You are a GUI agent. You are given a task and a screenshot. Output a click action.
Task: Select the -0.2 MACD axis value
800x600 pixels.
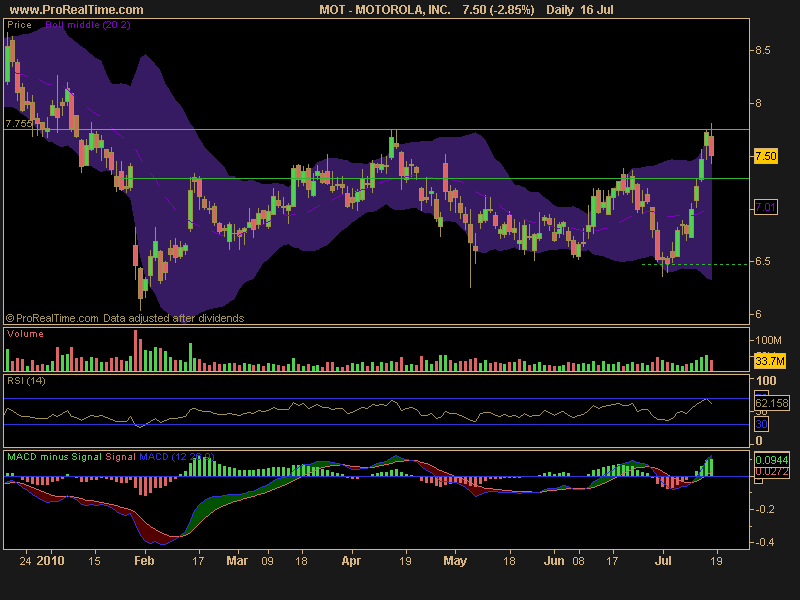(x=765, y=509)
